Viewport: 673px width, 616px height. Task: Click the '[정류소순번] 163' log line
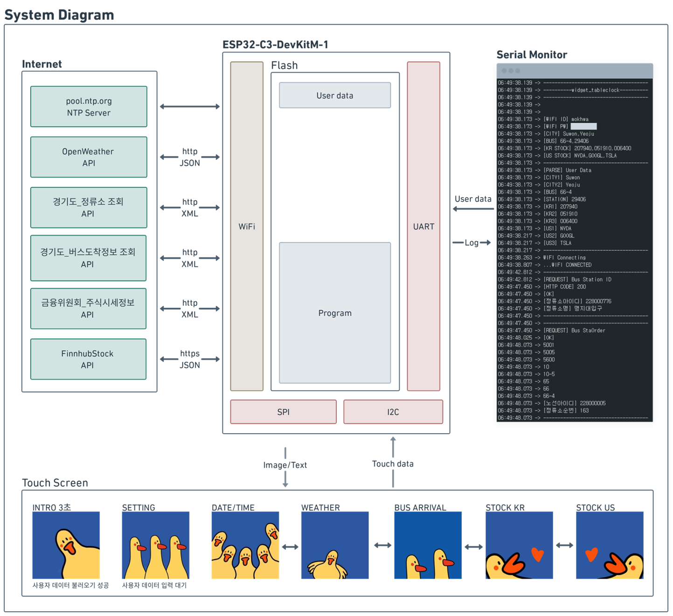[x=543, y=410]
